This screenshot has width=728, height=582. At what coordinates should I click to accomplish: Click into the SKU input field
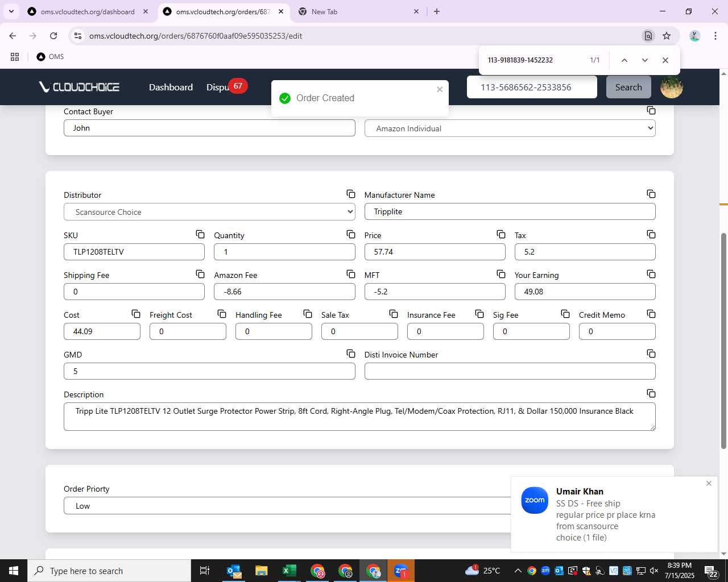pyautogui.click(x=134, y=252)
